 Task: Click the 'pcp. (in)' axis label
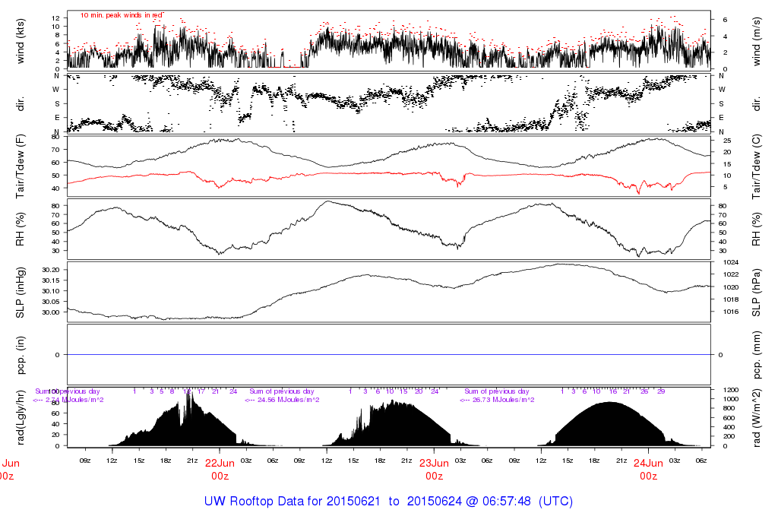click(x=21, y=355)
